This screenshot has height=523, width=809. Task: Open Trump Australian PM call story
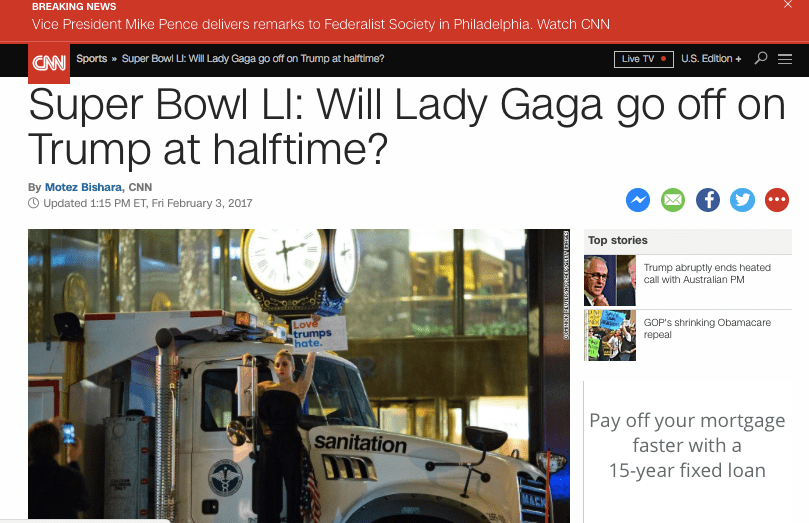(707, 273)
